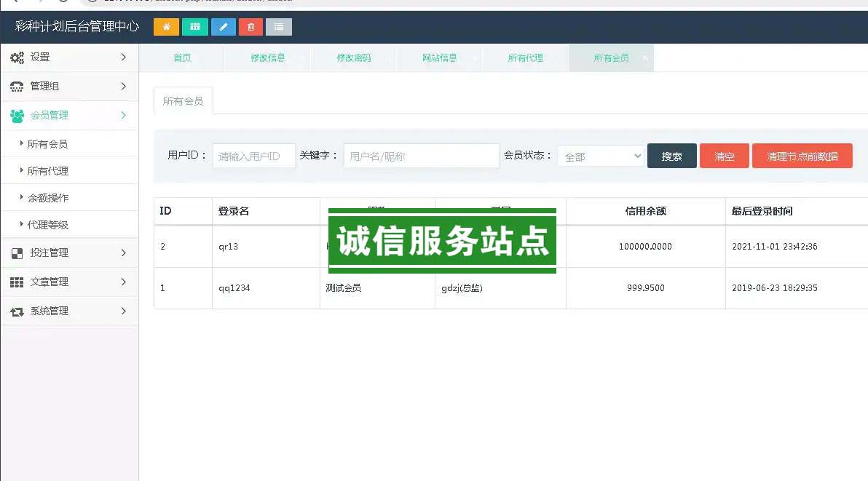Click the green grid icon button

194,27
